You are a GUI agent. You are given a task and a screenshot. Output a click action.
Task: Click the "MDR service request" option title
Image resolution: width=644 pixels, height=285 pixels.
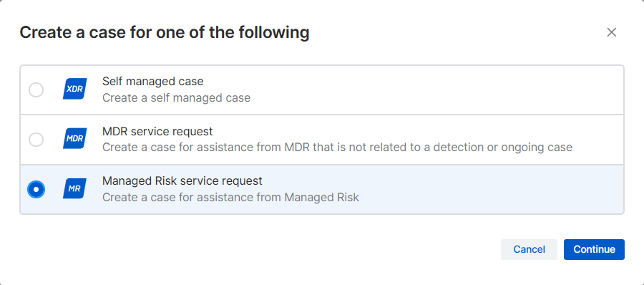[x=157, y=132]
